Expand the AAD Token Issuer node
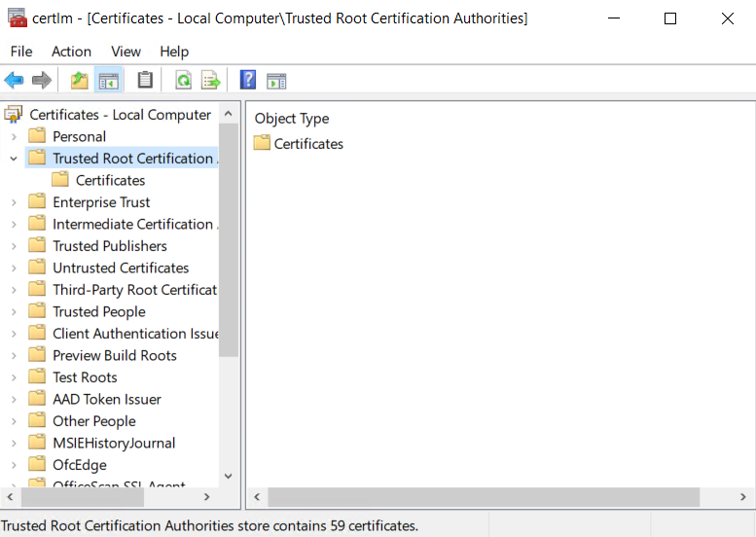The height and width of the screenshot is (537, 756). (x=14, y=400)
